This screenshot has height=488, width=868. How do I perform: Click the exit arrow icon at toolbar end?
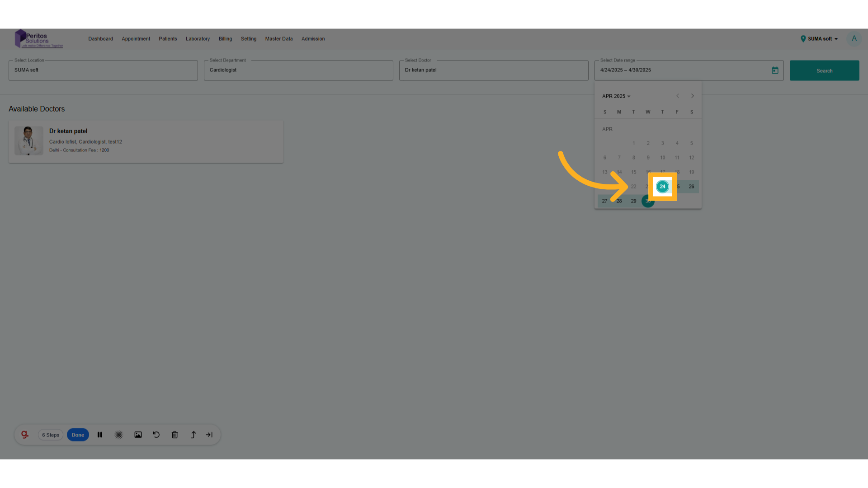(209, 435)
